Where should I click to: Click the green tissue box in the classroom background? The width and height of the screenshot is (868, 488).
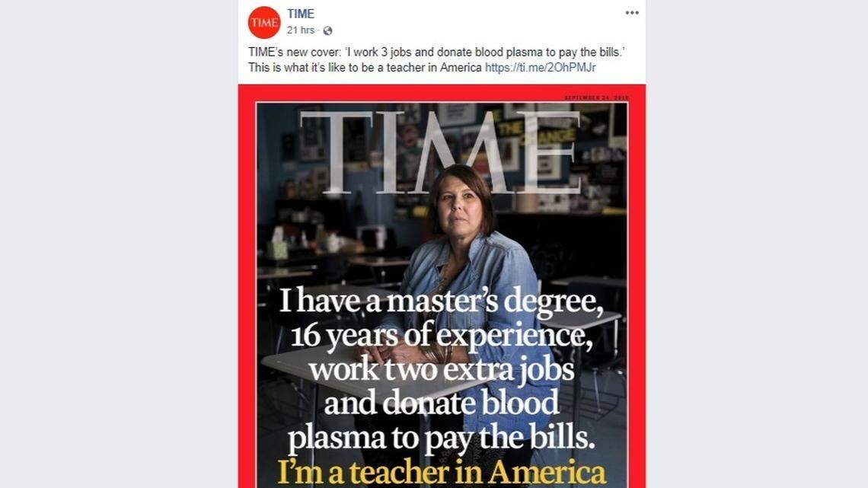(277, 249)
